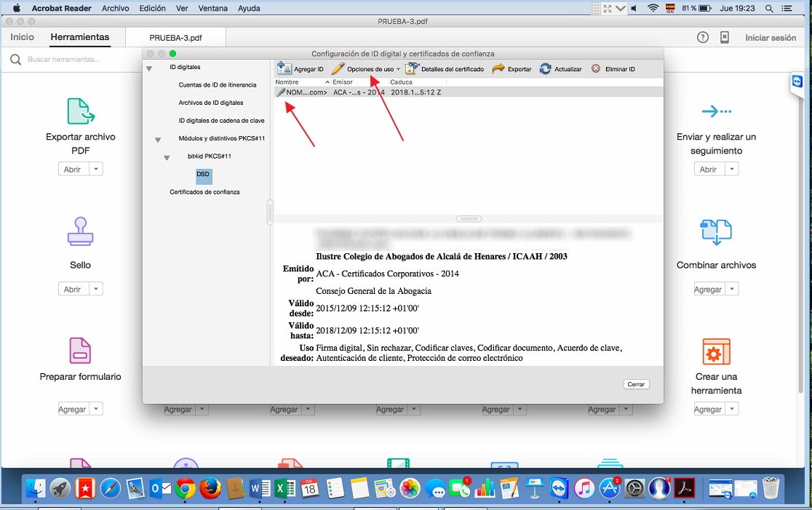Open dropdown arrow beside Exportar archivo PDF Abrir
The height and width of the screenshot is (510, 812).
[x=96, y=170]
